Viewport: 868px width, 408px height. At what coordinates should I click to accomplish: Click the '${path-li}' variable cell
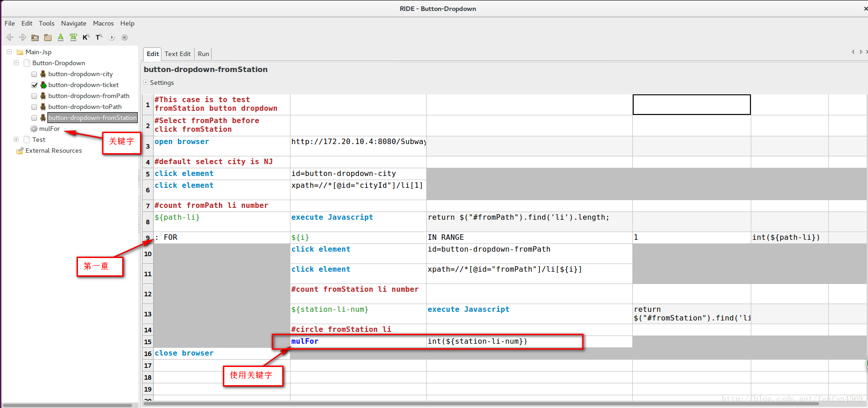[x=222, y=222]
